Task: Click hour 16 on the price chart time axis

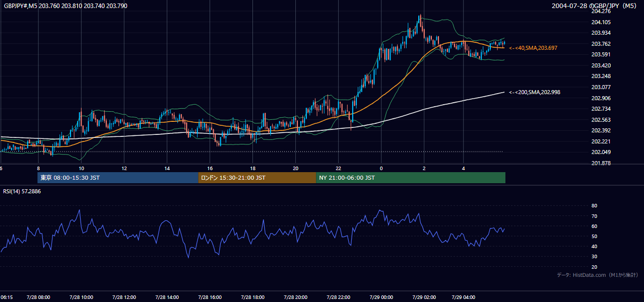Action: [x=210, y=168]
